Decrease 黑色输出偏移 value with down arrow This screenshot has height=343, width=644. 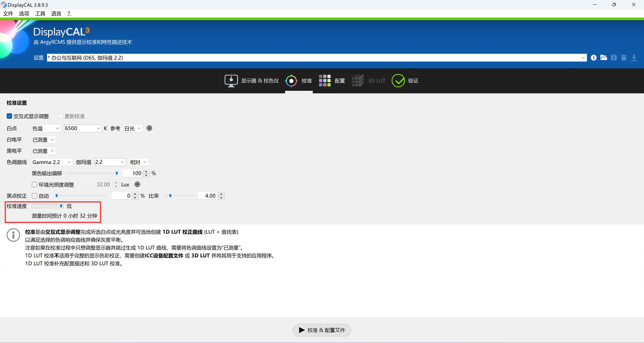pos(146,175)
